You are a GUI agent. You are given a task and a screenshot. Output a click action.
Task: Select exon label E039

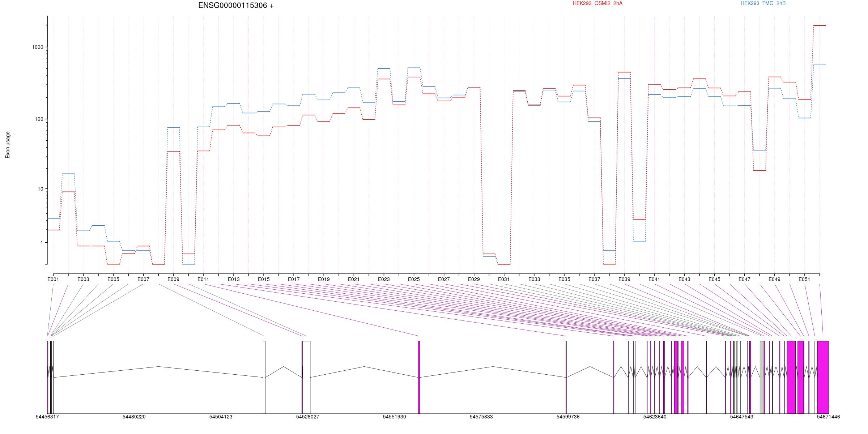coord(624,279)
